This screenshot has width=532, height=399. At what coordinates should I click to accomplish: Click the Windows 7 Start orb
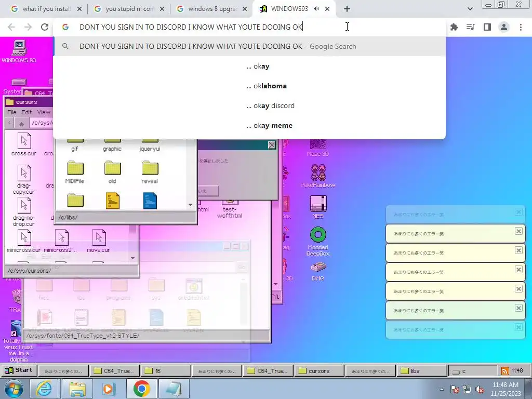13,389
